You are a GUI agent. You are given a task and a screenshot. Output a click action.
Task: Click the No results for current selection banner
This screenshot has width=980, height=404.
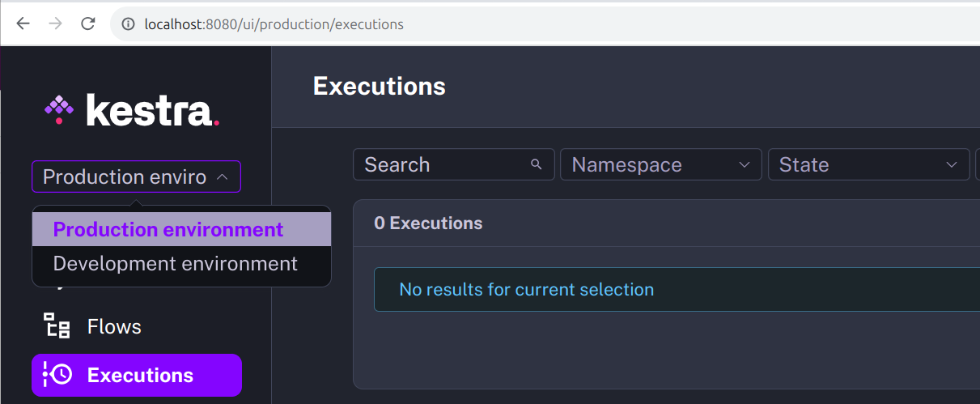tap(526, 290)
